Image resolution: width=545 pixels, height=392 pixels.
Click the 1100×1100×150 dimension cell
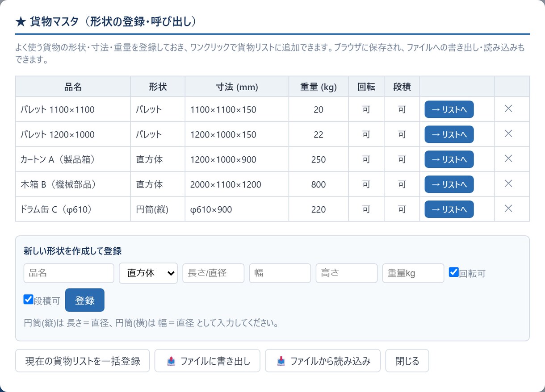237,109
